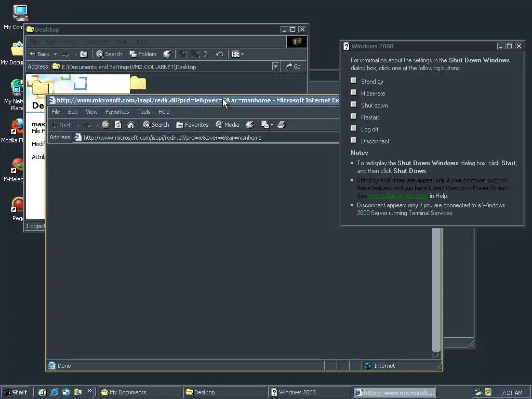The height and width of the screenshot is (399, 532).
Task: Launch the Pegasus desktop shortcut
Action: pos(17,205)
